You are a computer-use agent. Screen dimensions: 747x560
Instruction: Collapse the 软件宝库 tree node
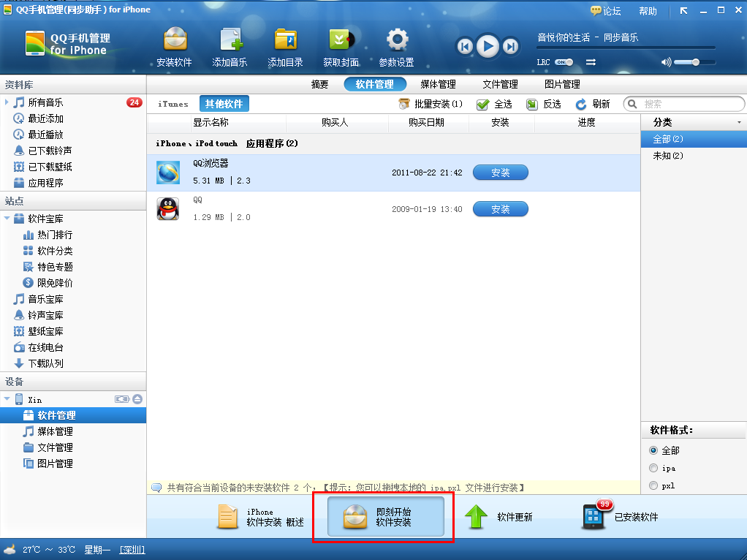click(x=7, y=219)
